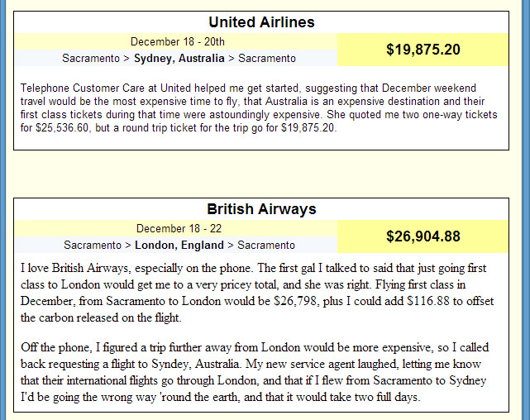Image resolution: width=530 pixels, height=420 pixels.
Task: Click the $19,875.20 United price
Action: [x=423, y=50]
